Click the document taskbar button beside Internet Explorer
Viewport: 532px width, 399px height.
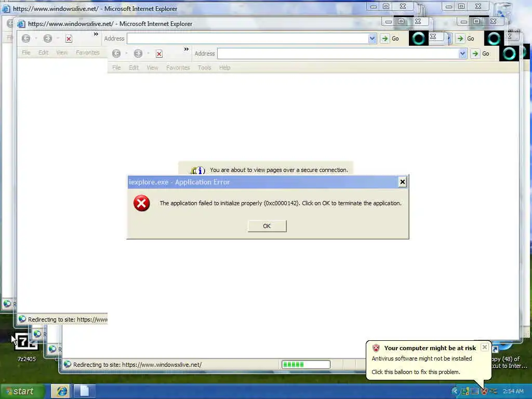click(84, 392)
